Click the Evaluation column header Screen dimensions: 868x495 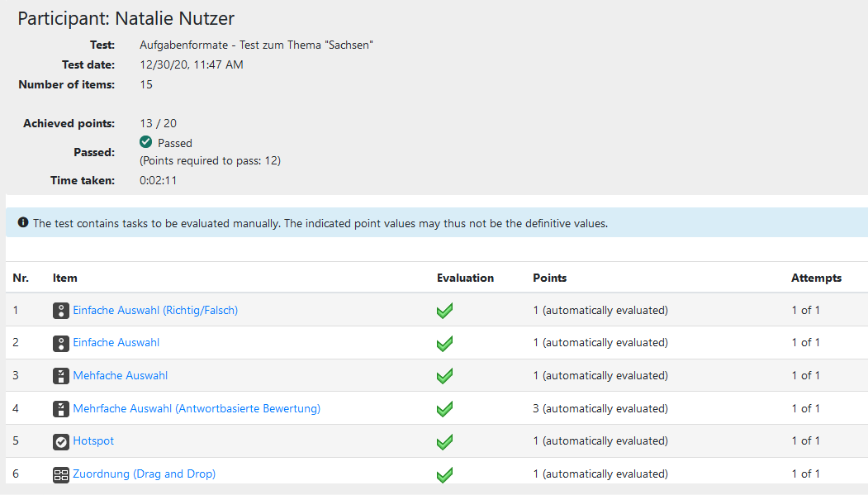pos(465,278)
